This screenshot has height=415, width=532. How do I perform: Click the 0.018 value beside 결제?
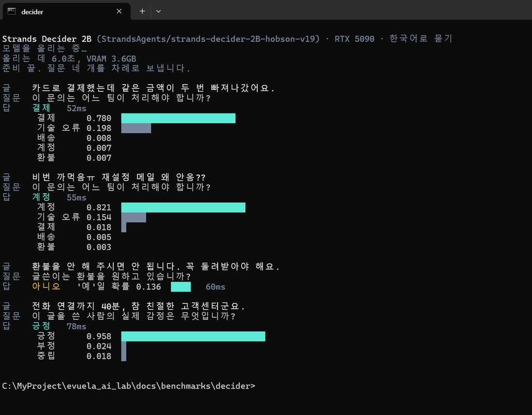[x=99, y=227]
